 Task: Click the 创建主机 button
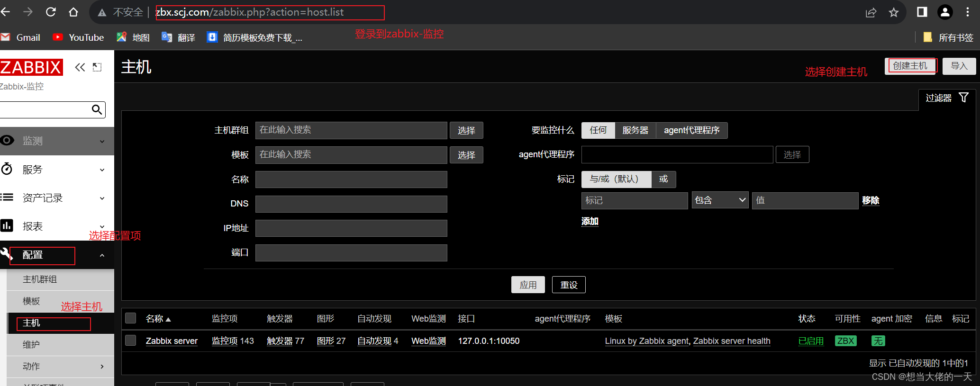click(x=910, y=66)
